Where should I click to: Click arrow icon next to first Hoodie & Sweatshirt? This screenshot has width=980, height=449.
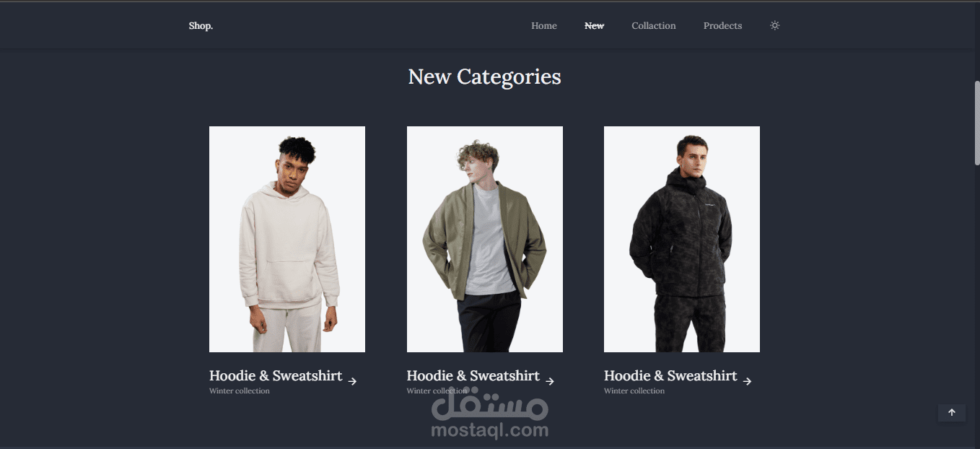[x=352, y=381]
